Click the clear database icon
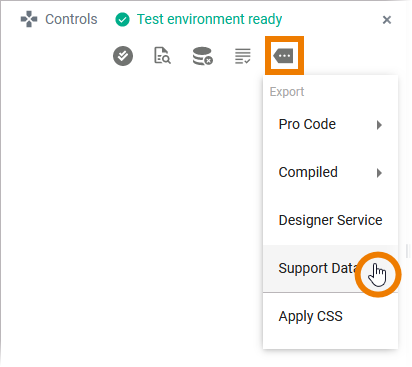Screen dimensions: 412x367 tap(203, 56)
